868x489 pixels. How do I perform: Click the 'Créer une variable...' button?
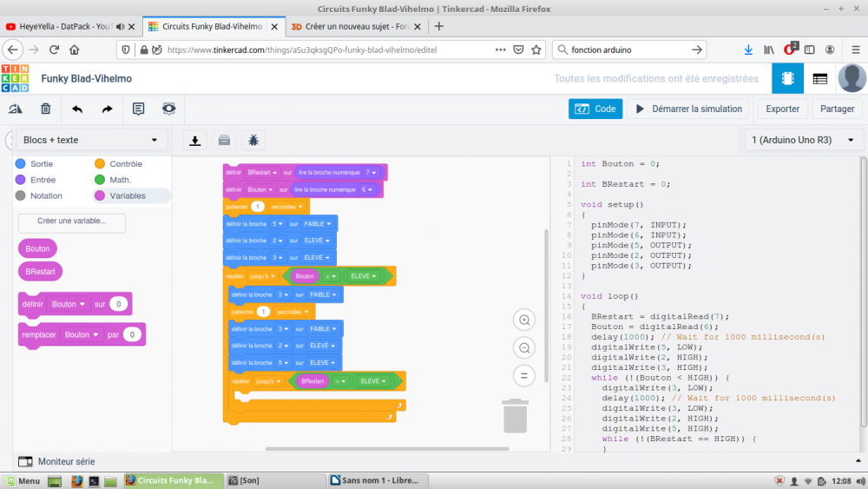point(72,221)
